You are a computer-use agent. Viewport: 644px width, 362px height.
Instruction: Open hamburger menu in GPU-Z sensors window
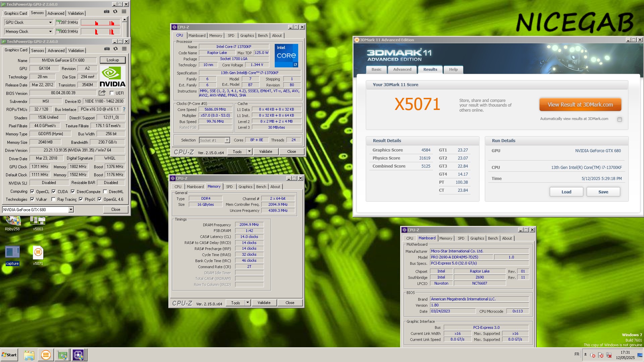coord(124,11)
